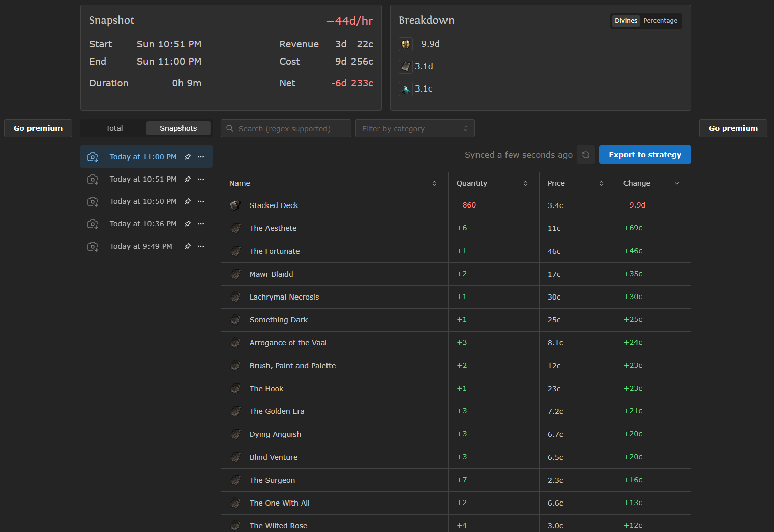Screen dimensions: 774x532
Task: Click the camera icon for 10:36 PM snapshot
Action: click(x=93, y=224)
